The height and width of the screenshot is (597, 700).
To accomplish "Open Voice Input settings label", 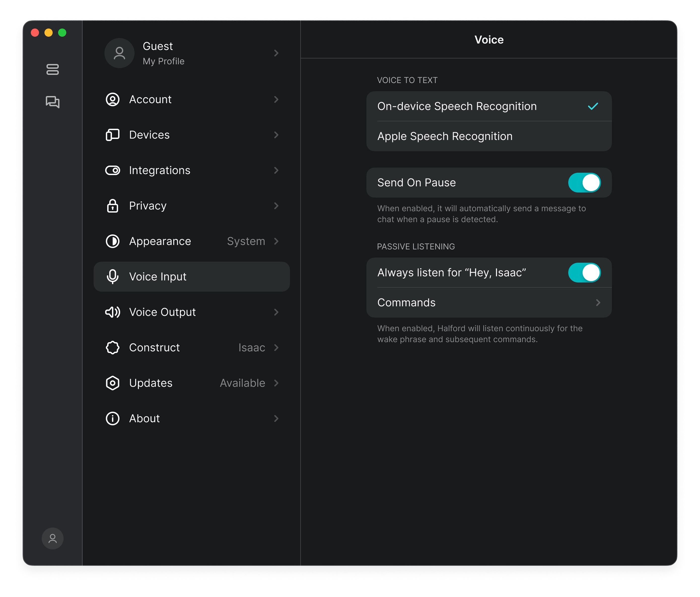I will [157, 277].
